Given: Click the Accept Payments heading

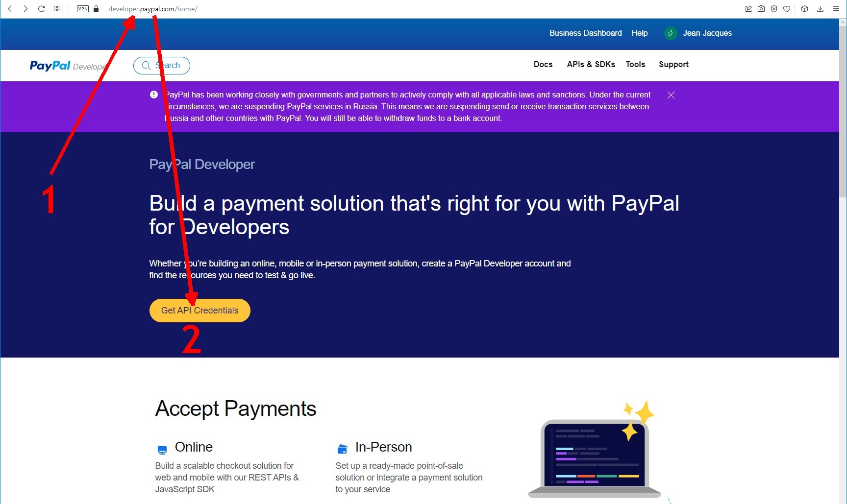Looking at the screenshot, I should (x=236, y=408).
